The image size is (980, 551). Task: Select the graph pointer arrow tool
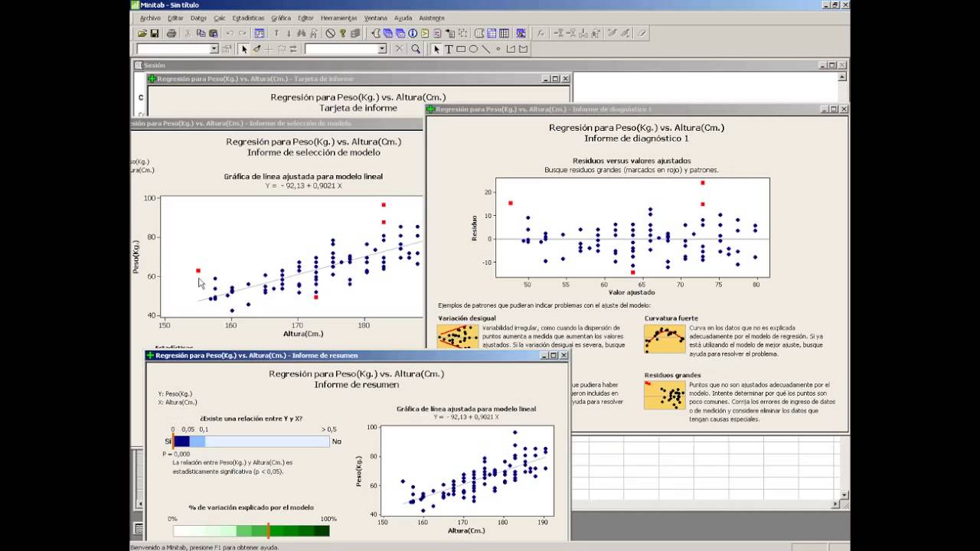click(x=244, y=49)
